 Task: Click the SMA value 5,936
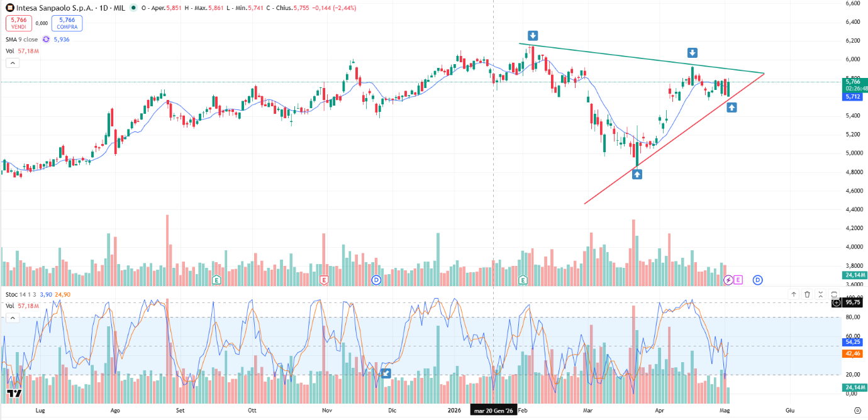pos(62,39)
